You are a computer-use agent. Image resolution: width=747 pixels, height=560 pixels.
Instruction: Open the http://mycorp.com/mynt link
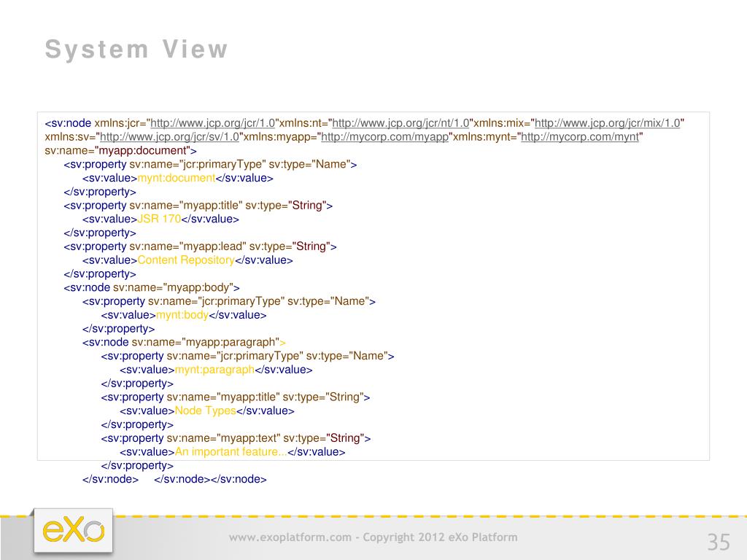pos(580,137)
